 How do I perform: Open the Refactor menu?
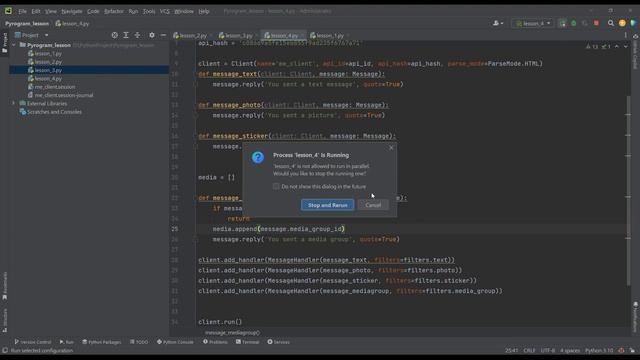(114, 11)
